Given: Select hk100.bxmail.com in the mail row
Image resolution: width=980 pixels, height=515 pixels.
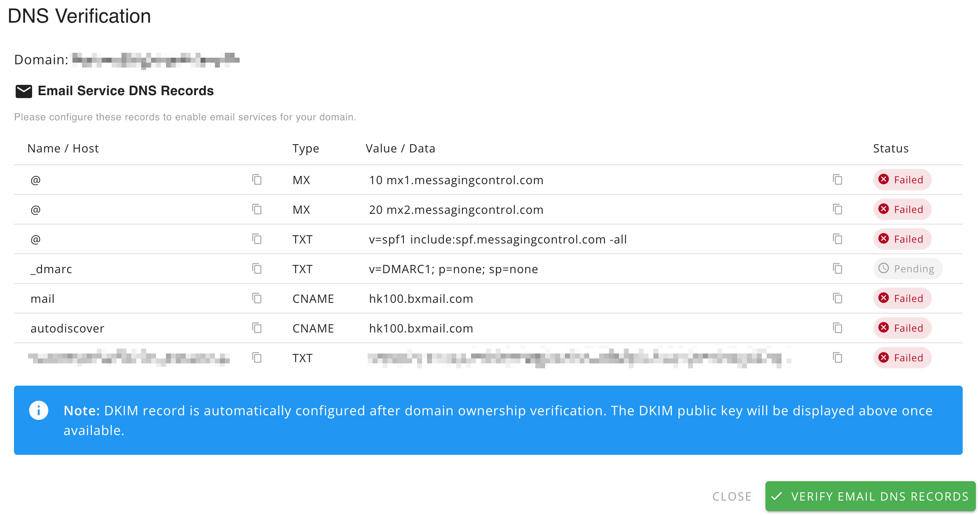Looking at the screenshot, I should [421, 299].
